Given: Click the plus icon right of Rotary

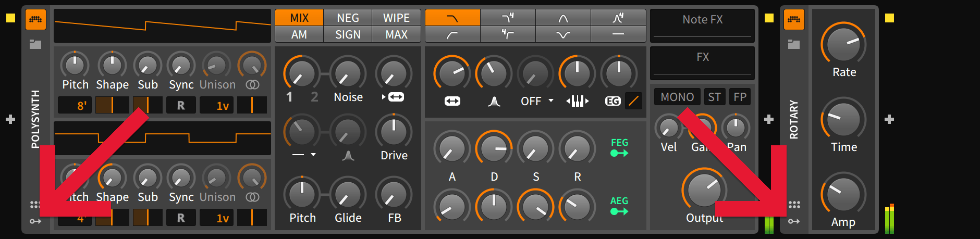Looking at the screenshot, I should (x=890, y=119).
